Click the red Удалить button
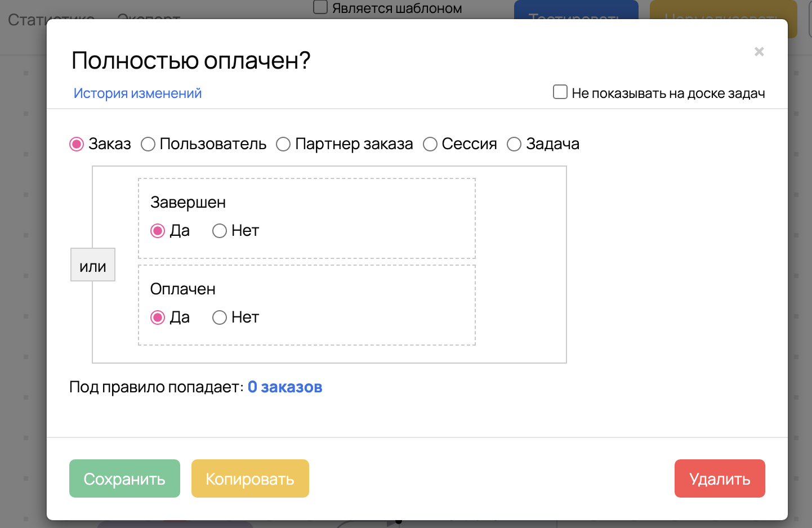The image size is (812, 528). 719,478
